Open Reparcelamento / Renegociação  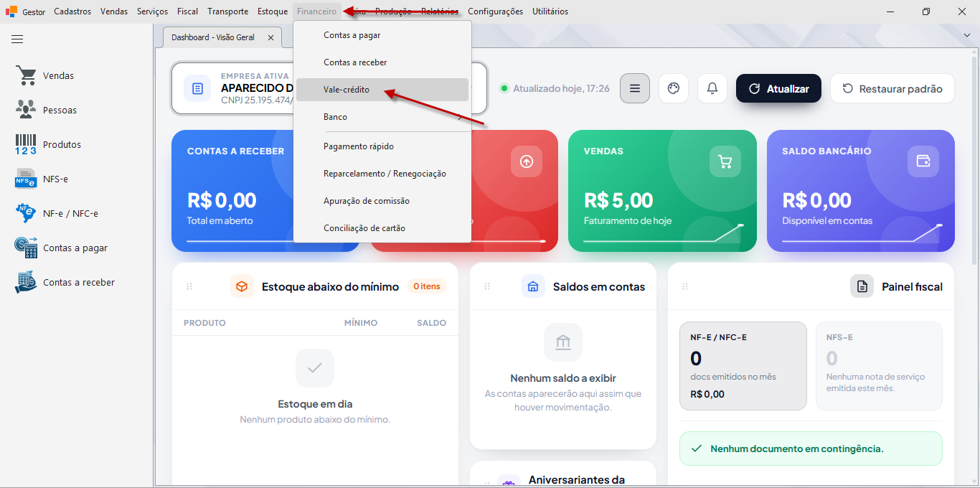coord(382,174)
